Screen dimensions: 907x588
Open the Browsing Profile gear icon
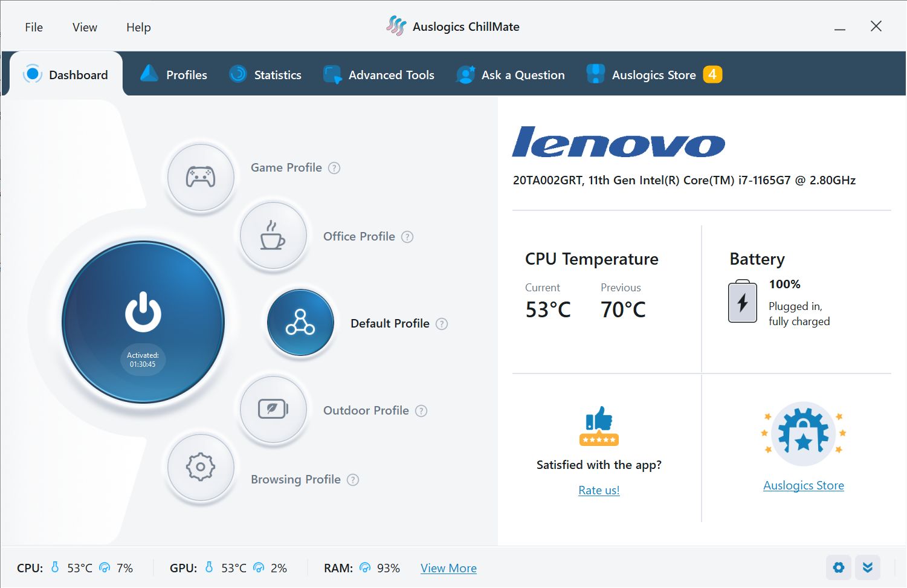click(x=201, y=468)
